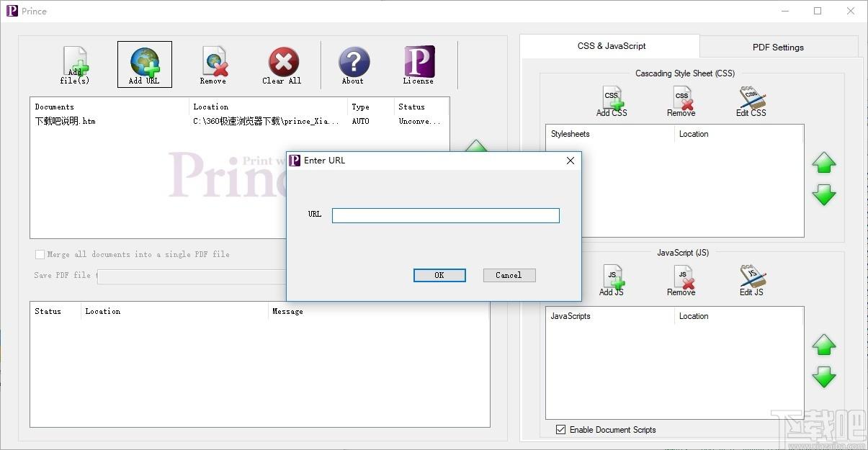Click the Add JS icon
This screenshot has height=450, width=868.
pos(612,281)
